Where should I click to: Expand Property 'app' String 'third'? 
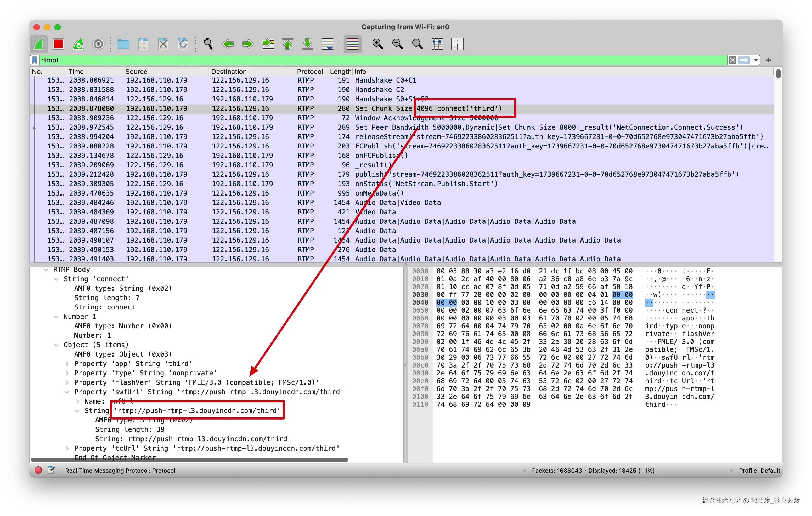pos(67,364)
